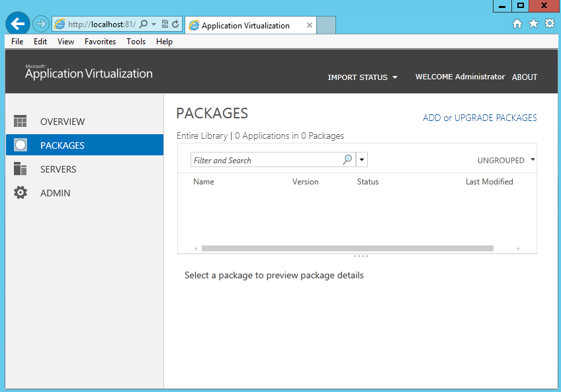Click the horizontal scrollbar in packages list
The image size is (561, 392).
pos(347,248)
